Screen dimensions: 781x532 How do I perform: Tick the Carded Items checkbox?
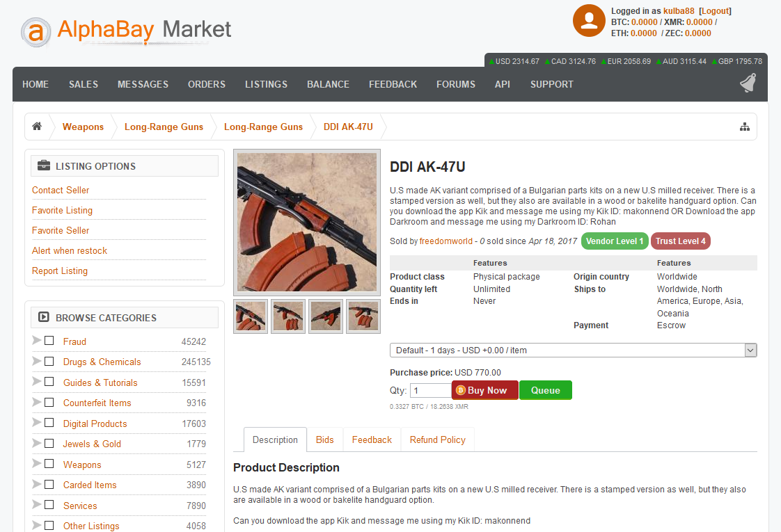pyautogui.click(x=49, y=484)
